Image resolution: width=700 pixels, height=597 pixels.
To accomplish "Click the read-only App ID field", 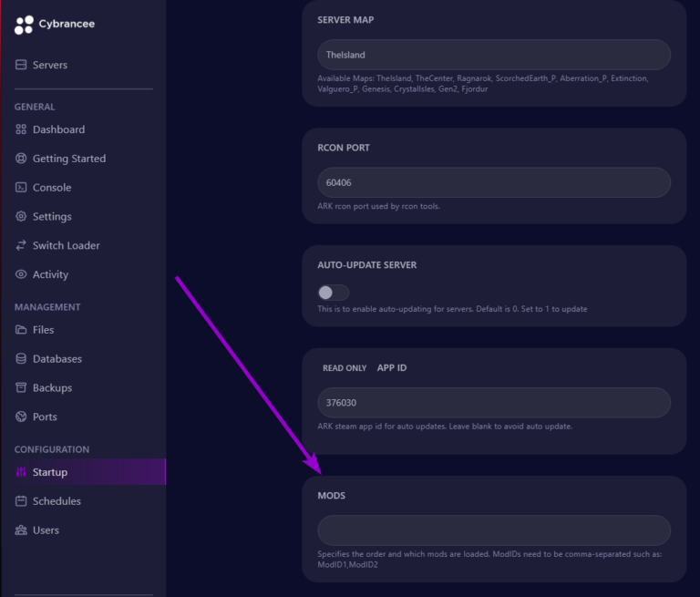I will coord(494,402).
